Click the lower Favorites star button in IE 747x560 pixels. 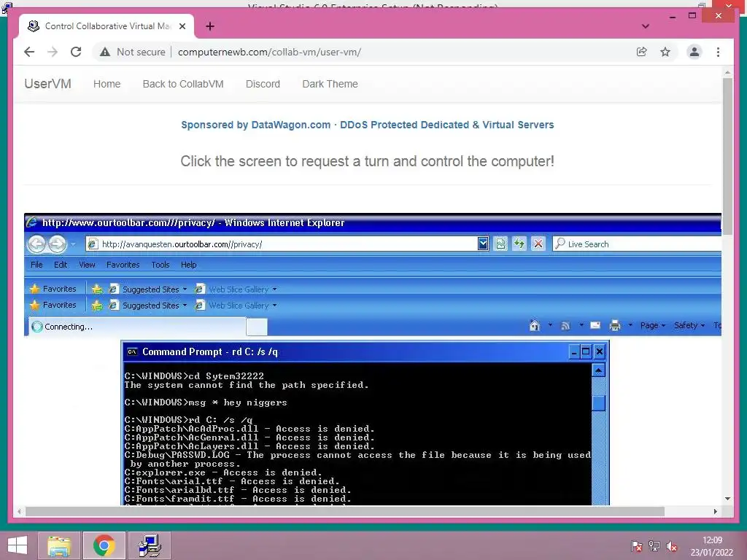pyautogui.click(x=53, y=305)
